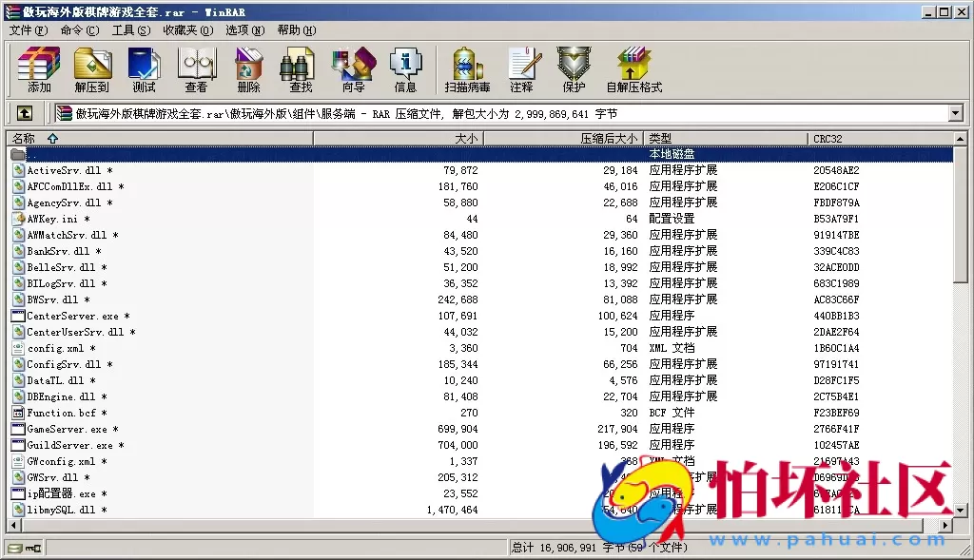Open the 查看 (View) toolbar icon
974x560 pixels.
tap(196, 68)
